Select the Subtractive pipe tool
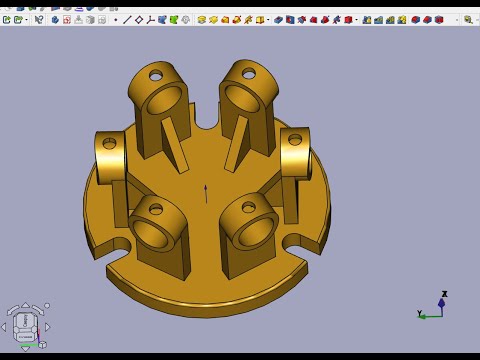The width and height of the screenshot is (480, 360). pyautogui.click(x=325, y=20)
